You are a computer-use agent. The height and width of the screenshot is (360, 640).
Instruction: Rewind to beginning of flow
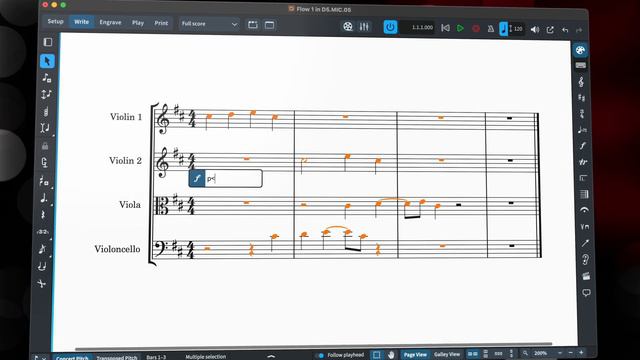[445, 28]
